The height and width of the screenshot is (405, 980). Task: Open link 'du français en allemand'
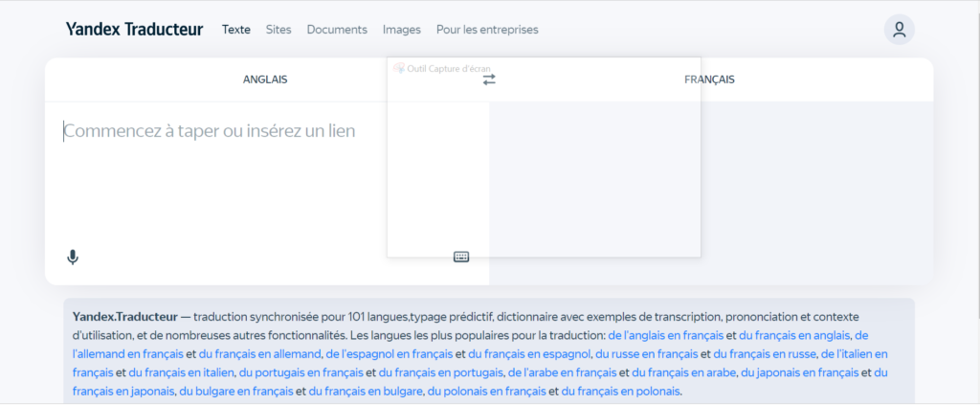pyautogui.click(x=260, y=353)
